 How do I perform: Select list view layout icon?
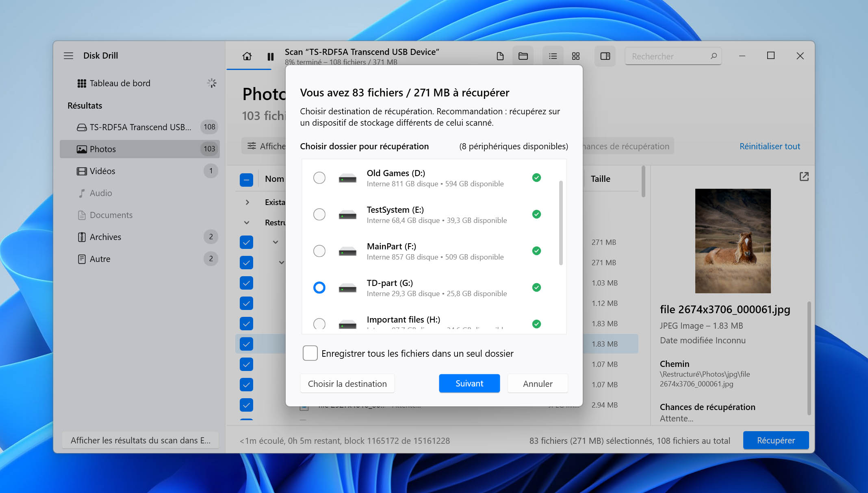553,56
